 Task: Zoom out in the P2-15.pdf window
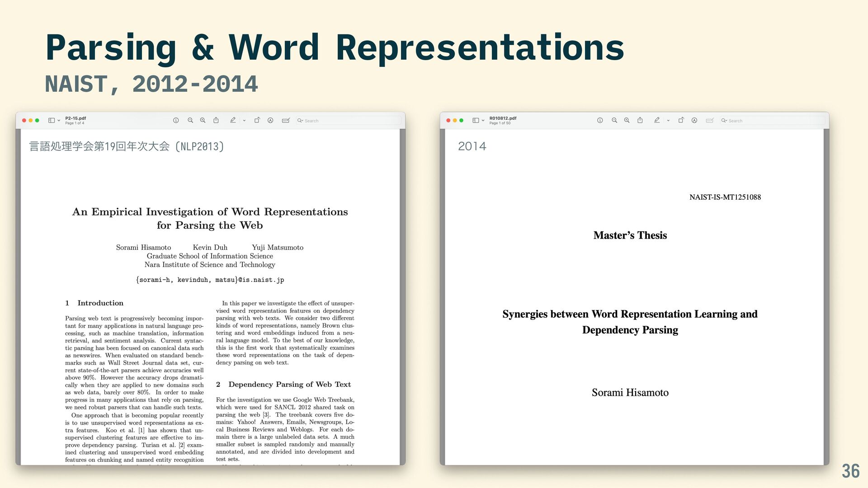click(190, 120)
